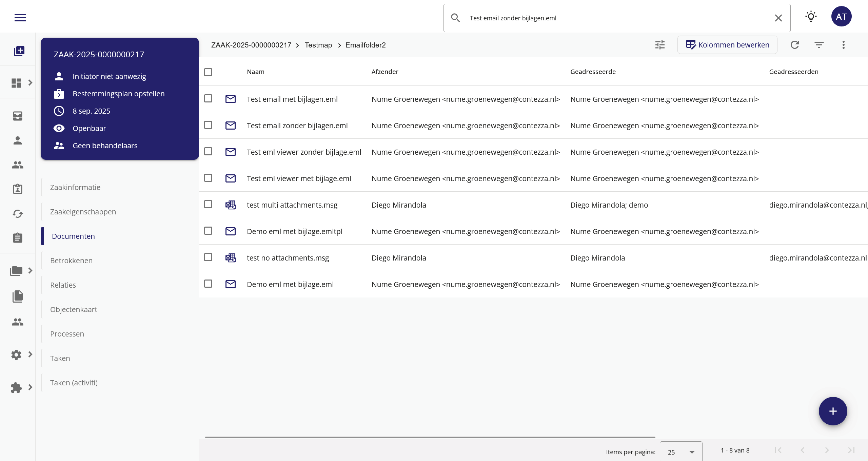Open the Items per pagina dropdown
This screenshot has height=461, width=868.
pos(681,452)
